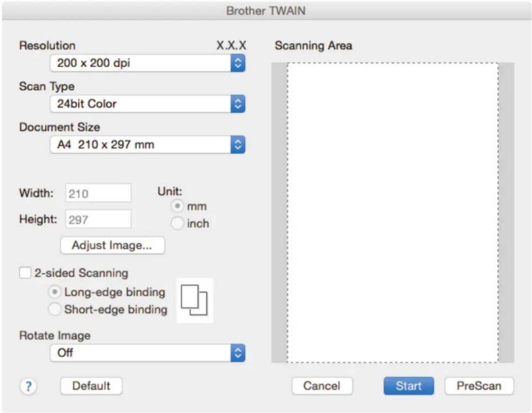
Task: Click the Unit: label
Action: pyautogui.click(x=170, y=191)
